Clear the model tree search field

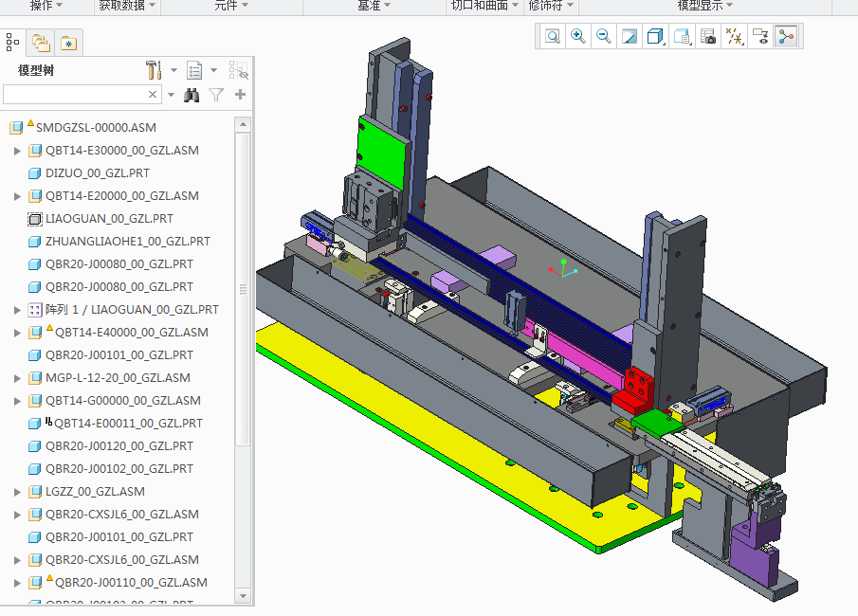(x=153, y=95)
